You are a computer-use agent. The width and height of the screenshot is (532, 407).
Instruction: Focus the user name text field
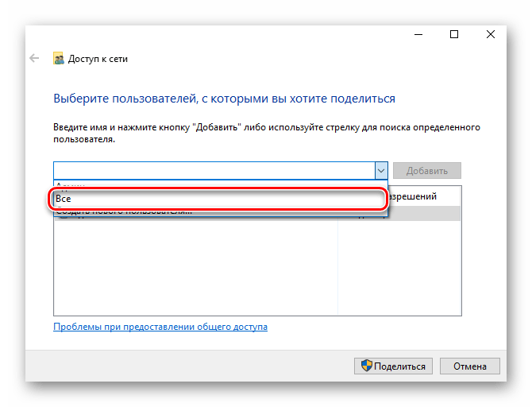tap(214, 171)
